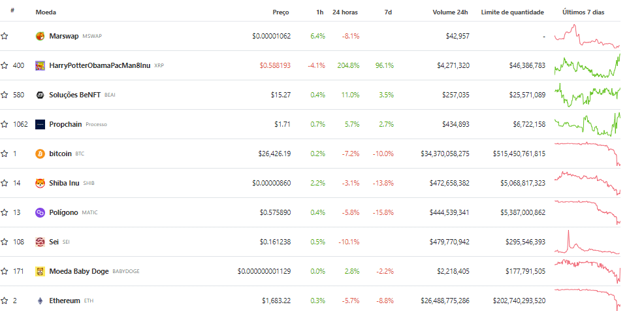
Task: Open Polígono 7-day sparkline chart
Action: coord(587,212)
